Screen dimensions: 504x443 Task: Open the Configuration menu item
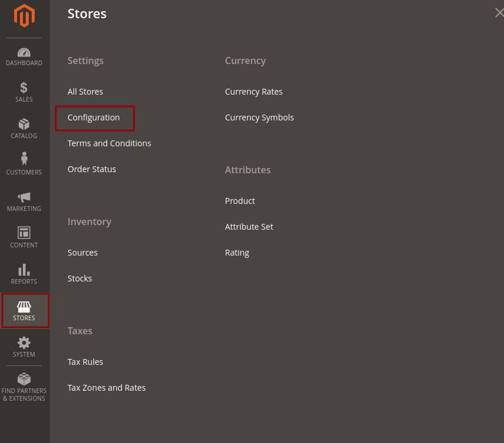[93, 118]
